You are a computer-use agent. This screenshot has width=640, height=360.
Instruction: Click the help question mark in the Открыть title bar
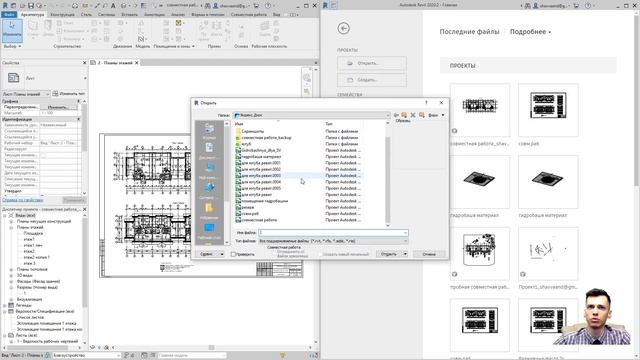pyautogui.click(x=427, y=103)
